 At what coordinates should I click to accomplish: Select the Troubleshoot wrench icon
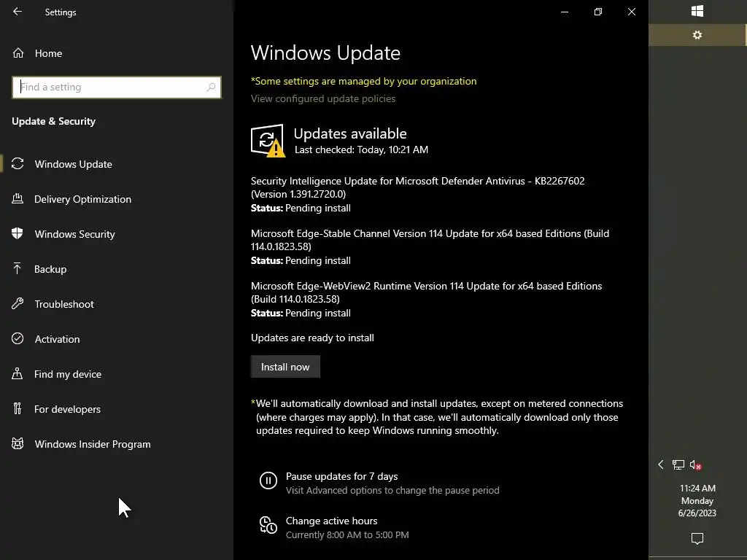18,303
